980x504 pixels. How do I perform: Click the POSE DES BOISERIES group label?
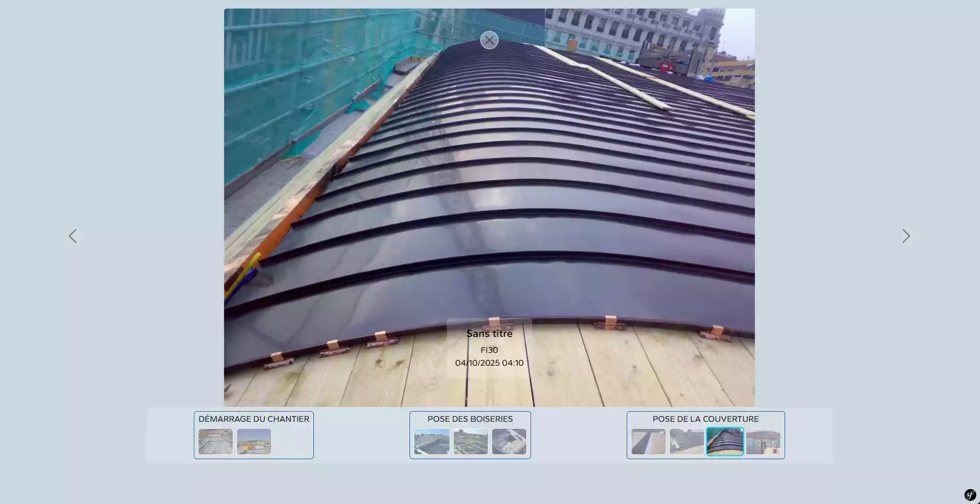tap(470, 419)
